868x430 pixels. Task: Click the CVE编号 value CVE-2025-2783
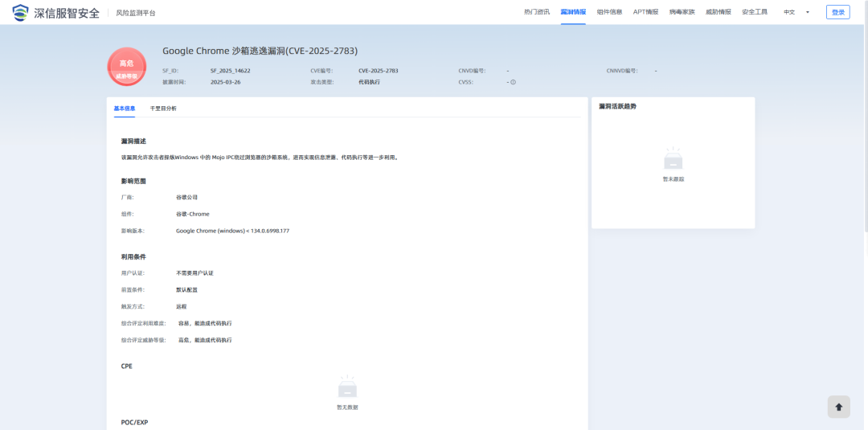click(x=378, y=71)
